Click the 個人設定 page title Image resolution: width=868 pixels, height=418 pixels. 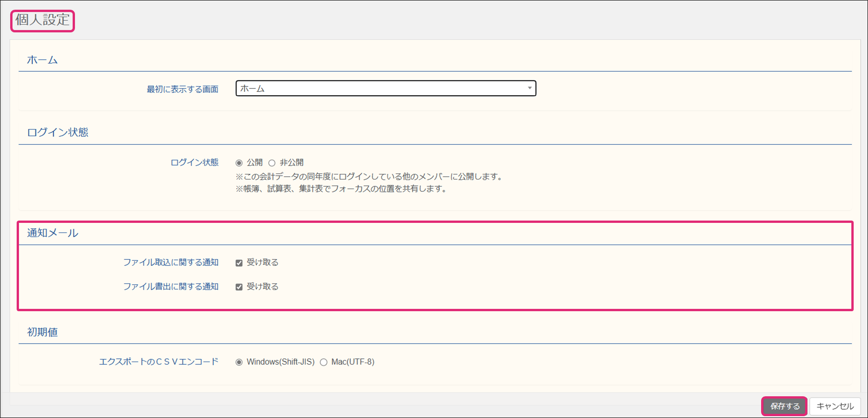43,20
